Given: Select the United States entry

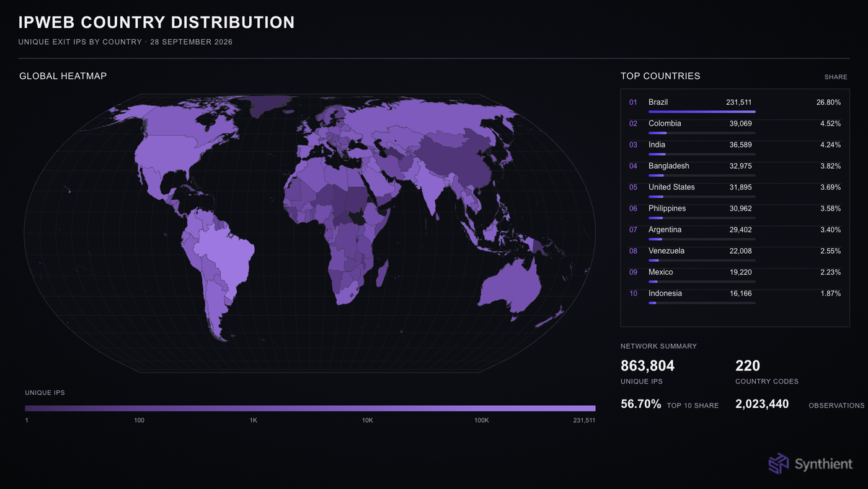Looking at the screenshot, I should pyautogui.click(x=671, y=187).
